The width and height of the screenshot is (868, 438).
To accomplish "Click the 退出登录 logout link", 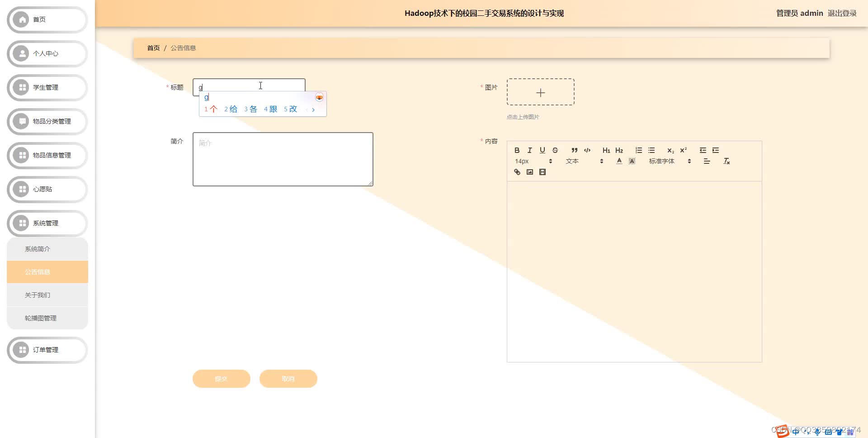I will point(842,13).
